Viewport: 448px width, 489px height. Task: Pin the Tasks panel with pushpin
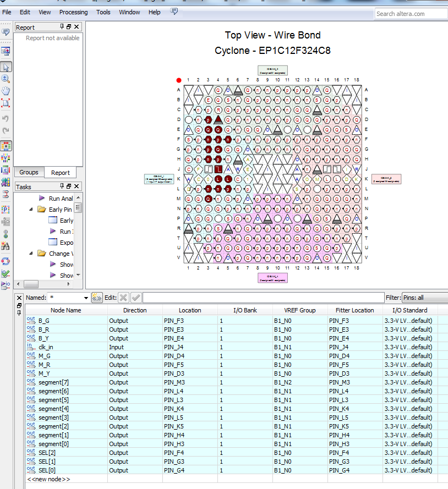62,186
